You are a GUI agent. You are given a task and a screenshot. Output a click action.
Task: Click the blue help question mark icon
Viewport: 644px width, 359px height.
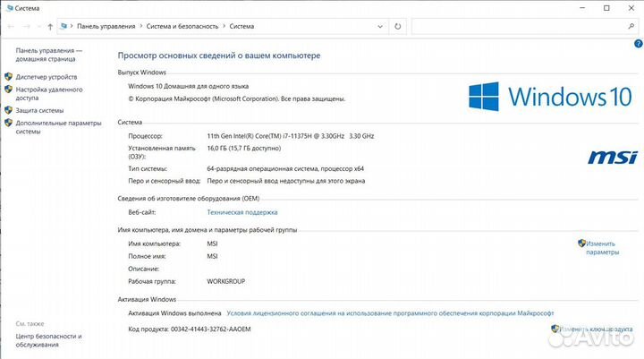click(637, 43)
